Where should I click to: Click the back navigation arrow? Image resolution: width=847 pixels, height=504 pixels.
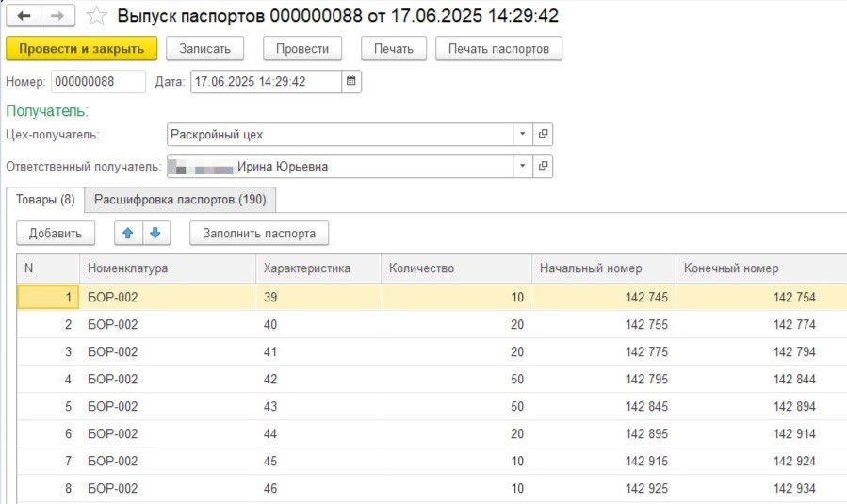[x=24, y=16]
